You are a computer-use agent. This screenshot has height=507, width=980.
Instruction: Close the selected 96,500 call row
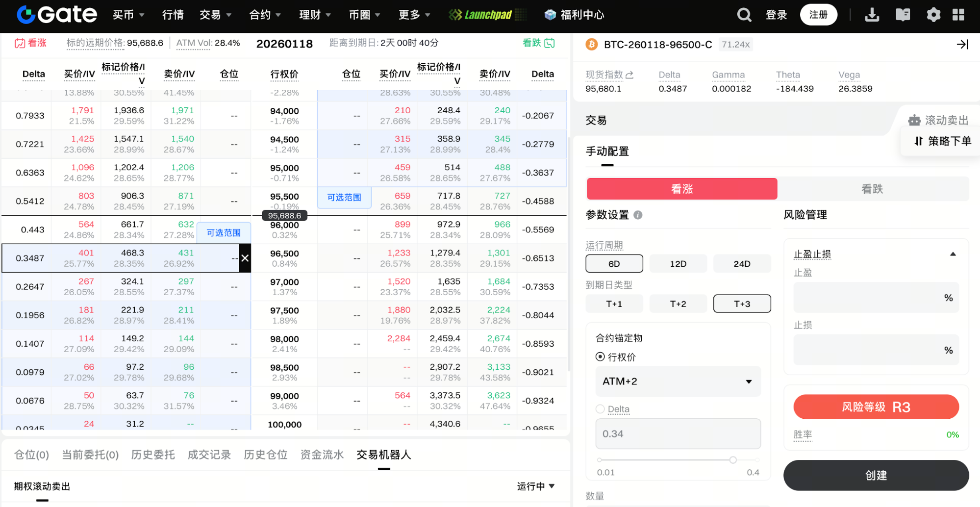[245, 258]
